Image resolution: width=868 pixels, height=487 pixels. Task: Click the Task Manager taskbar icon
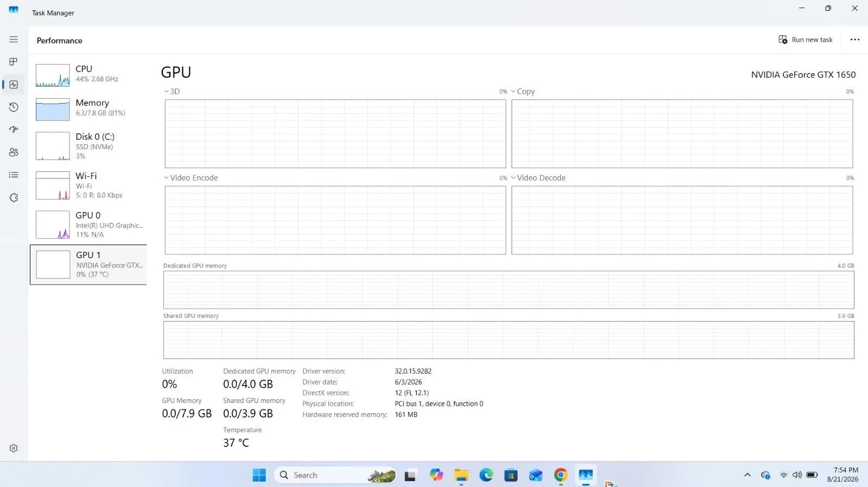[x=586, y=475]
